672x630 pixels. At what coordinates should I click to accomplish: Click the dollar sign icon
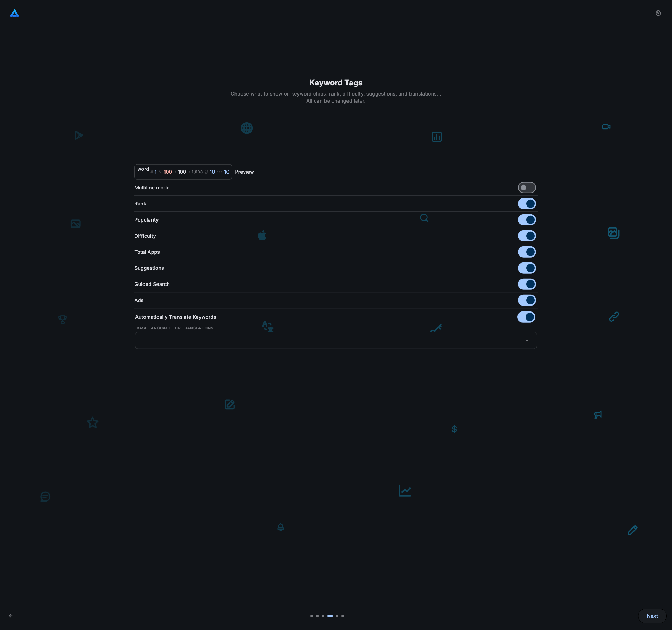tap(454, 429)
